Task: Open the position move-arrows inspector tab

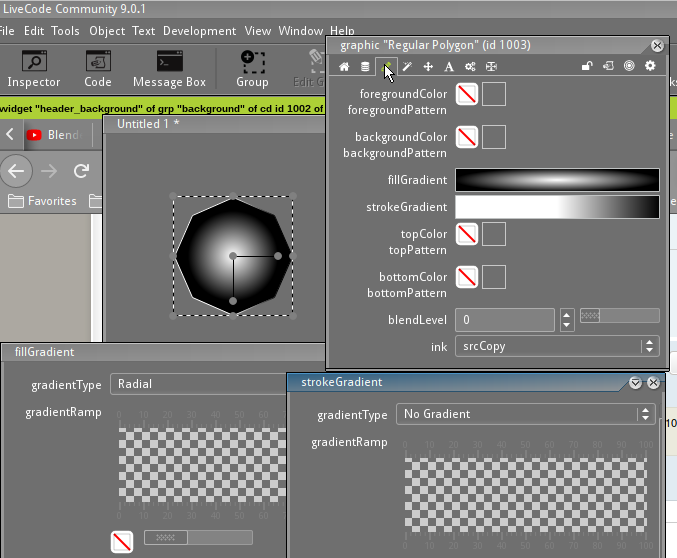Action: [x=428, y=66]
